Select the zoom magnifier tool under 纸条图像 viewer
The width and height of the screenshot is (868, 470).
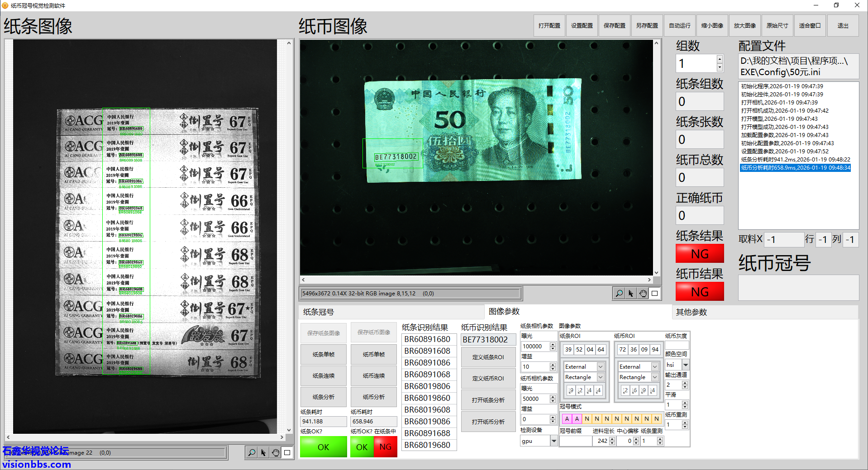coord(252,452)
